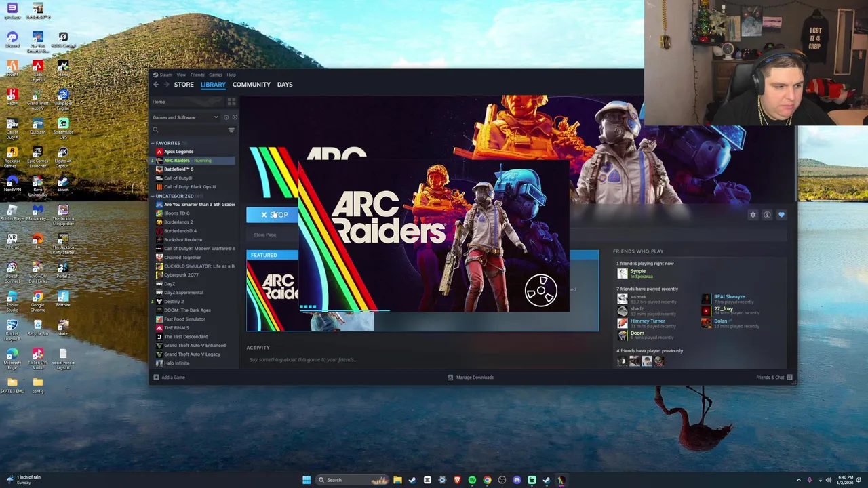
Task: Open friend Himmey Turner's profile
Action: (x=648, y=321)
